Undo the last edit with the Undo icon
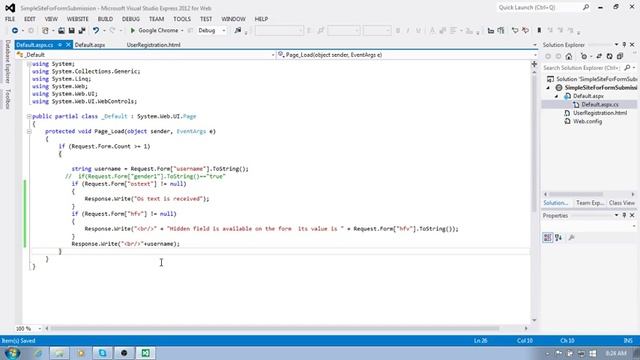640x360 pixels. point(96,31)
